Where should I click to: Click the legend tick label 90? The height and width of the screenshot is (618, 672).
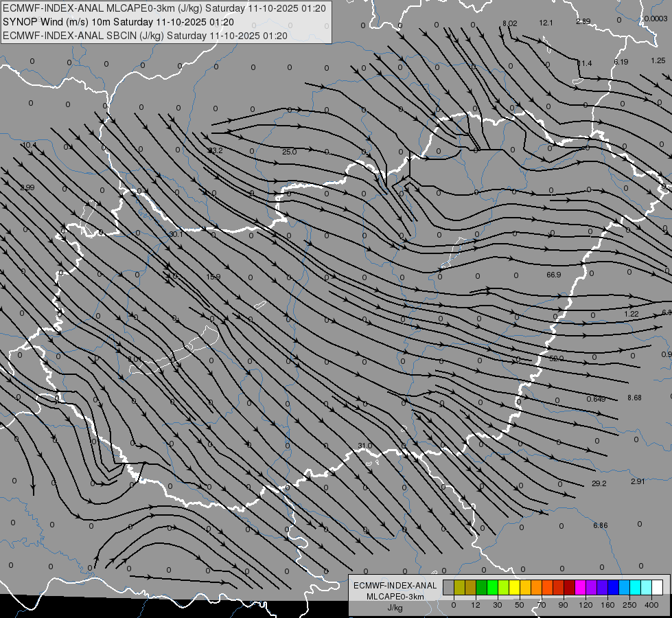click(x=563, y=605)
